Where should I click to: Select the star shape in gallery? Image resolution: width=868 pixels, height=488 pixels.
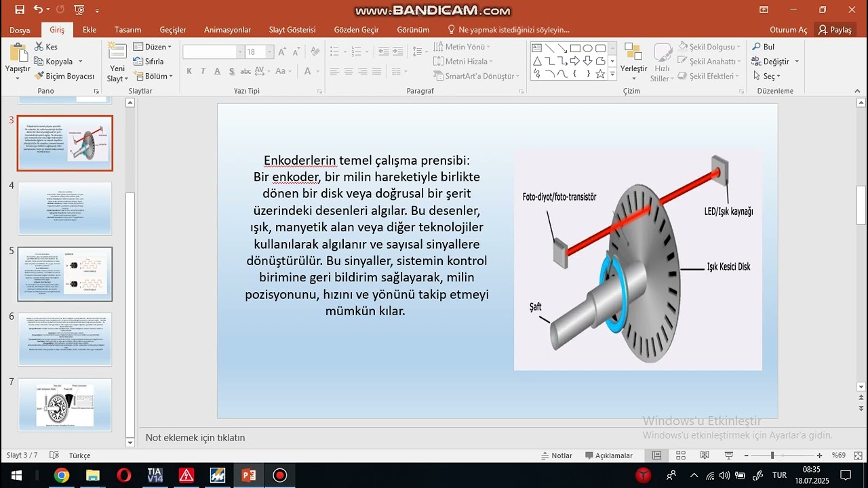pos(600,74)
